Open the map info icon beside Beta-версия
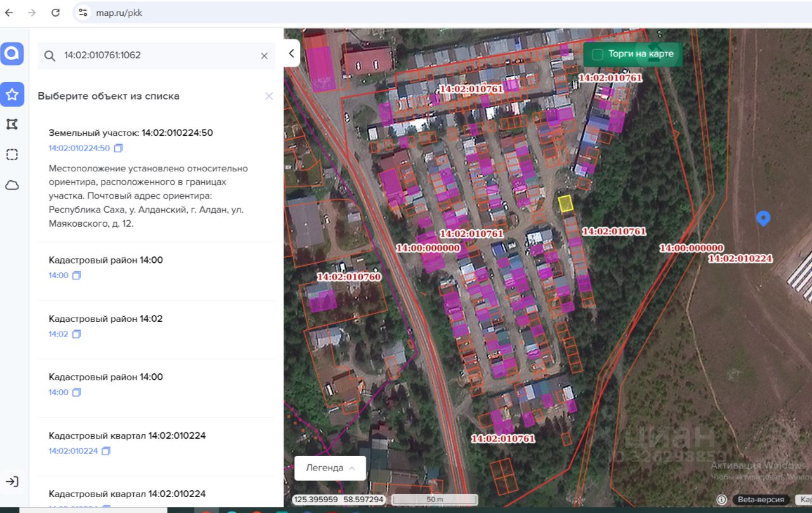Screen dimensions: 812x513 tap(721, 500)
